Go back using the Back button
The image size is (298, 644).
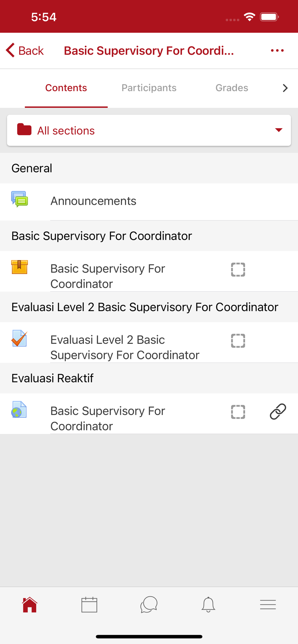tap(25, 51)
